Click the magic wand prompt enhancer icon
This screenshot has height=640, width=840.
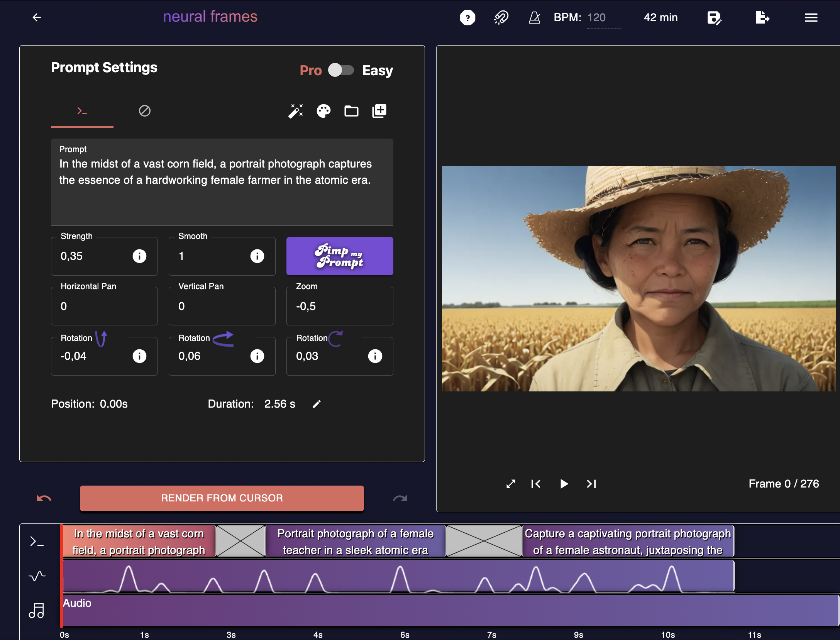tap(296, 111)
